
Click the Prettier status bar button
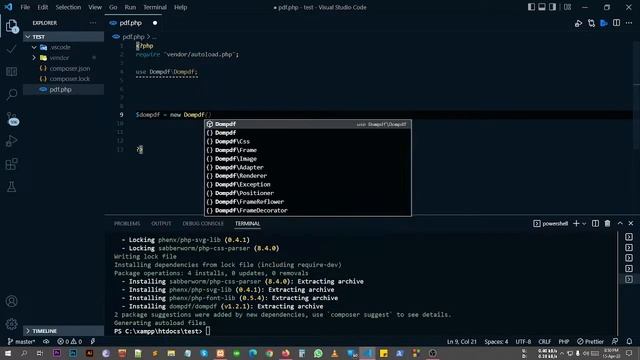point(590,341)
